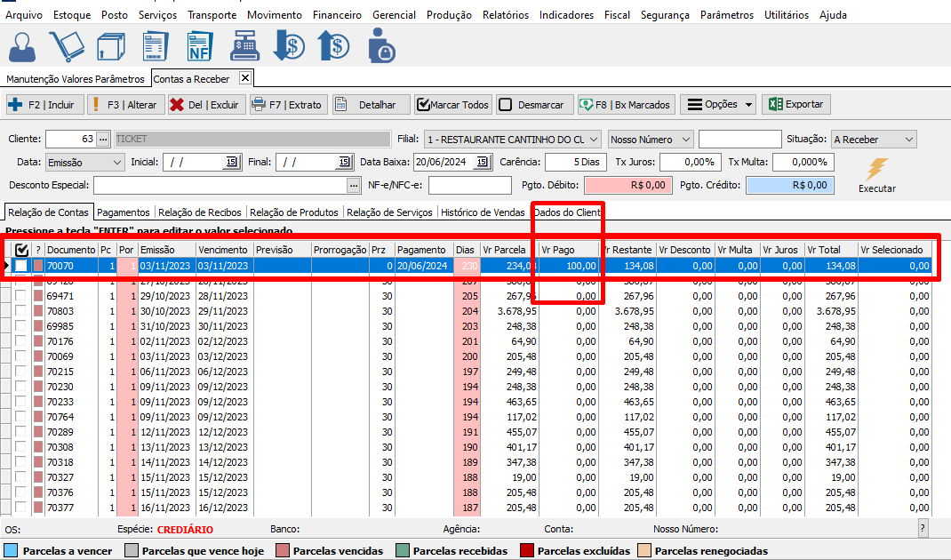Viewport: 951px width, 560px height.
Task: Open the Filial combo box
Action: (593, 140)
